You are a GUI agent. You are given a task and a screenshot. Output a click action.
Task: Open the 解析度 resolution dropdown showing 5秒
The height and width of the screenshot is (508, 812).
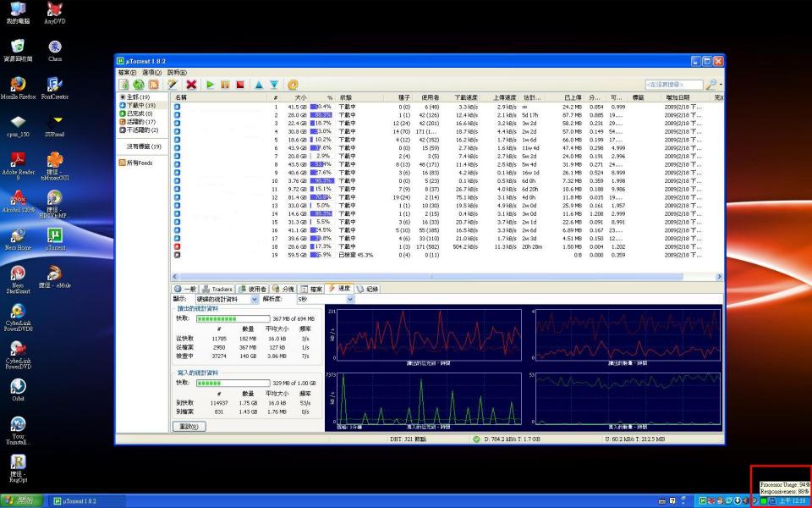[325, 299]
